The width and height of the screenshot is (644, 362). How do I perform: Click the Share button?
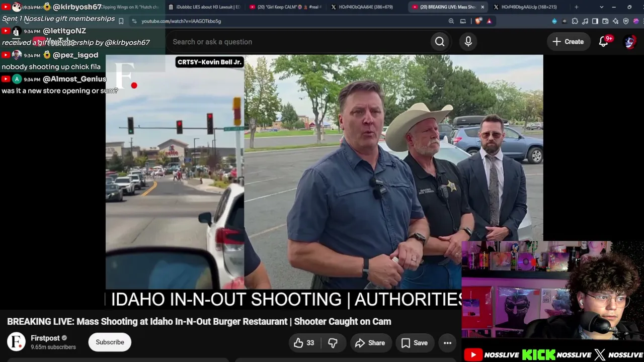click(370, 343)
